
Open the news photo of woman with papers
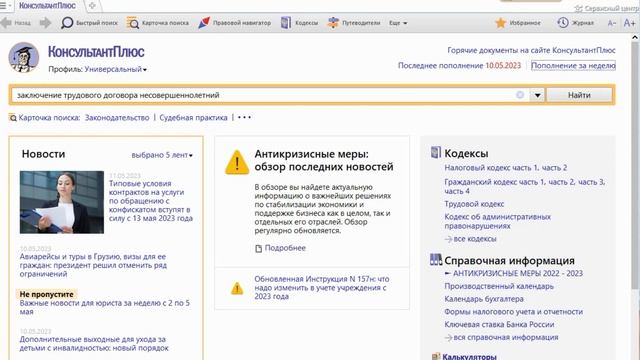tap(62, 202)
